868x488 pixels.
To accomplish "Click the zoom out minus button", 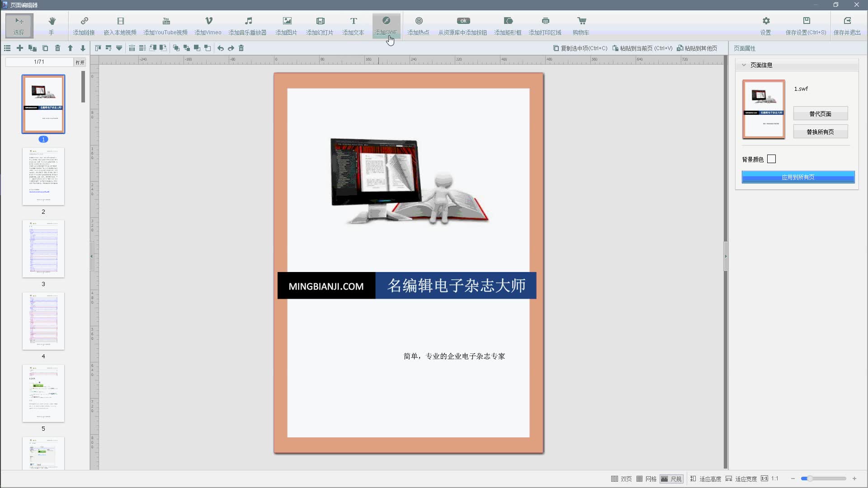I will coord(793,479).
